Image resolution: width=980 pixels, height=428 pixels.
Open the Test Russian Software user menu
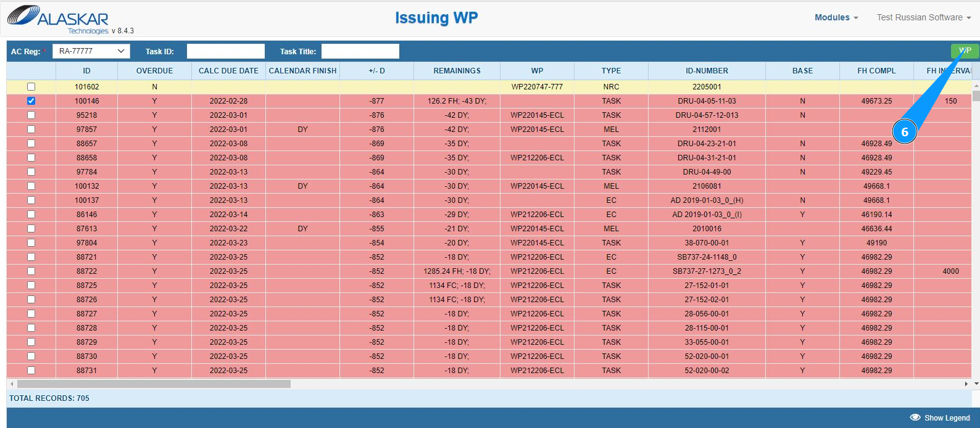pos(924,17)
